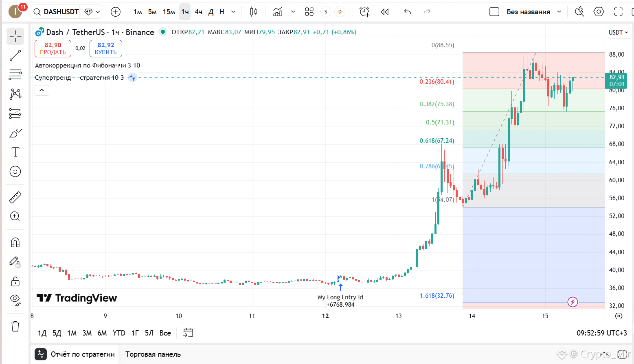634x364 pixels.
Task: Open the user profile avatar menu
Action: tap(15, 12)
